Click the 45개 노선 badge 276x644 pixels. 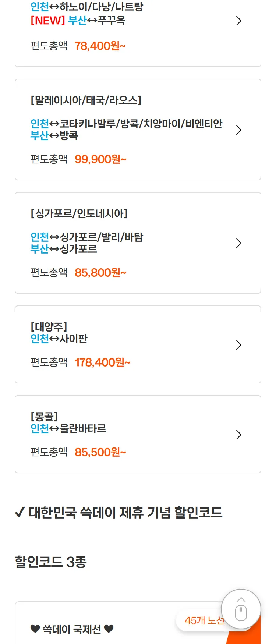pos(204,620)
